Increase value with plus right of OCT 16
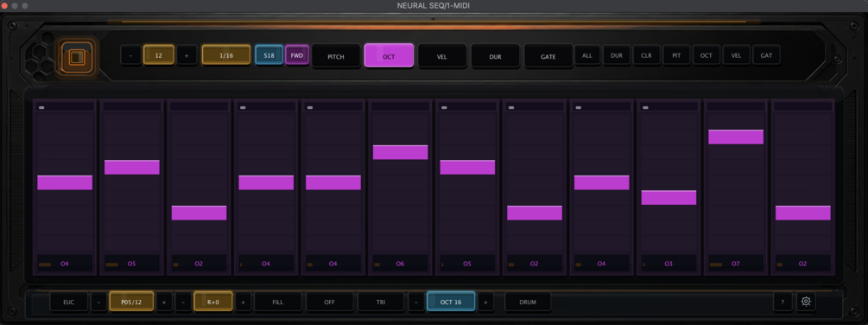The height and width of the screenshot is (325, 868). coord(485,302)
